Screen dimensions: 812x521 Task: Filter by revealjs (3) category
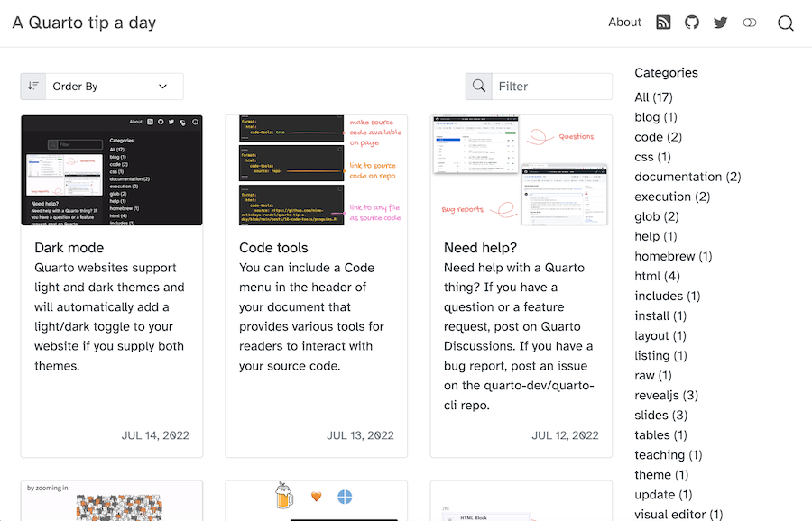(666, 395)
